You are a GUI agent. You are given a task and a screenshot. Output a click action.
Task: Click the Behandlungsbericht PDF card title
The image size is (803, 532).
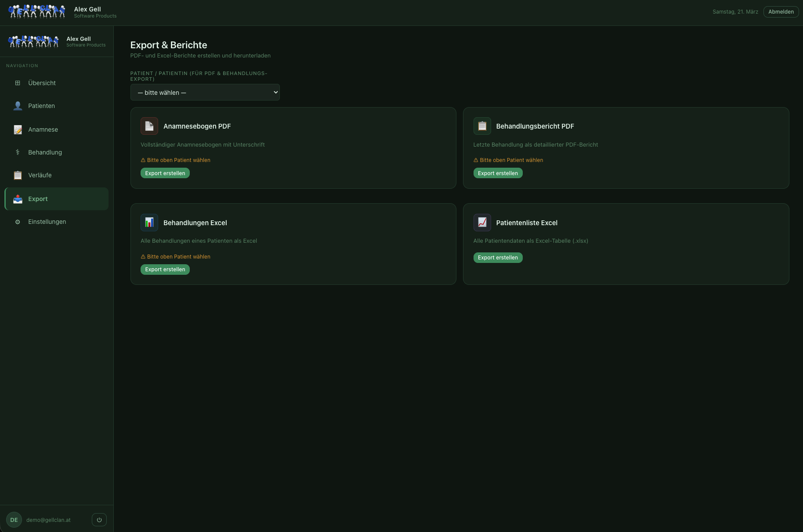coord(535,126)
